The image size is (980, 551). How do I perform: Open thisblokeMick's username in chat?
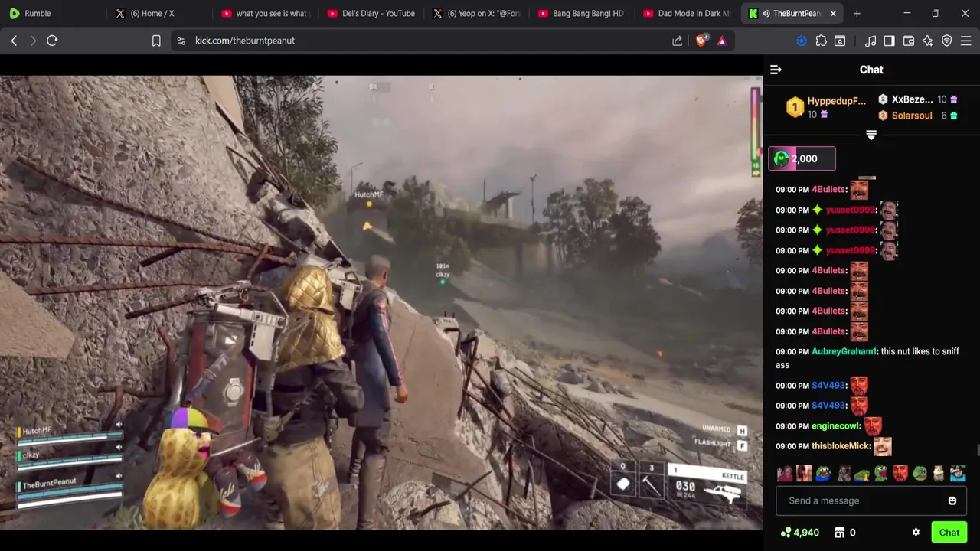click(840, 446)
